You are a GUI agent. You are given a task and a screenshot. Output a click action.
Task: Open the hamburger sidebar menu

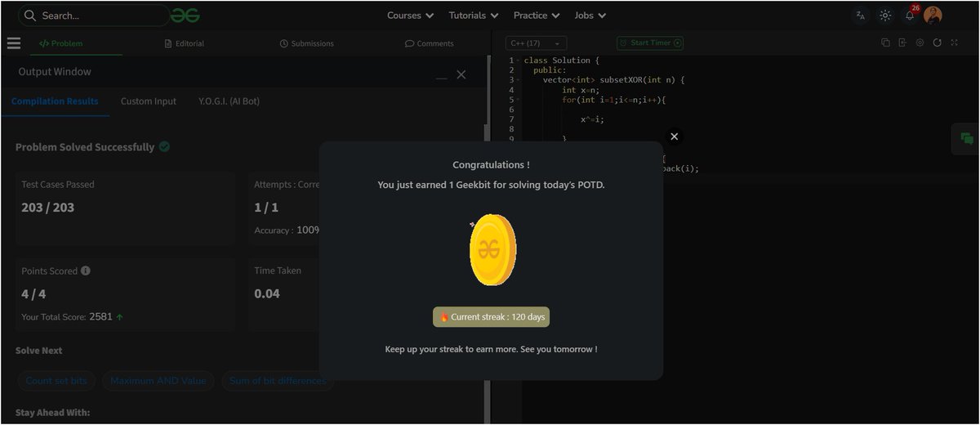[13, 43]
